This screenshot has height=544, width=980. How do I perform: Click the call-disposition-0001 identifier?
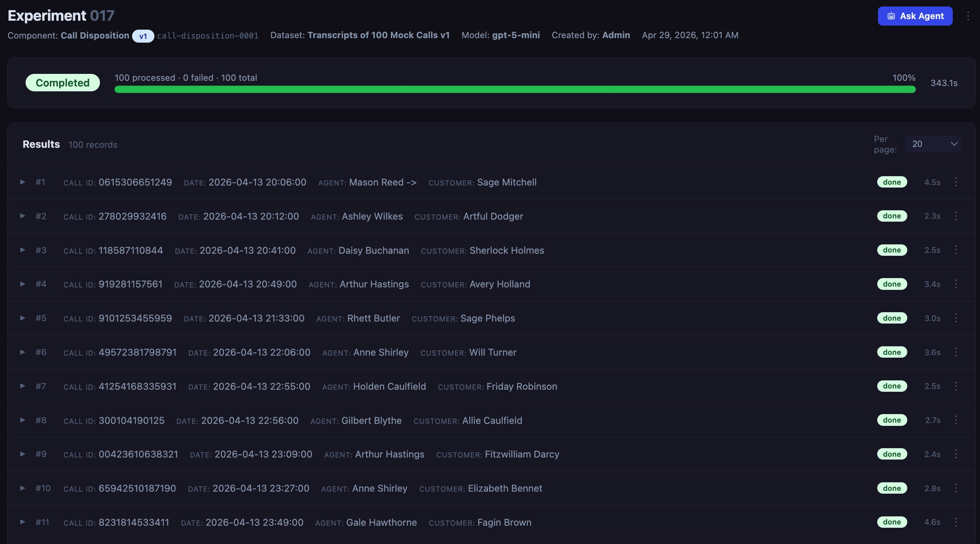[208, 36]
